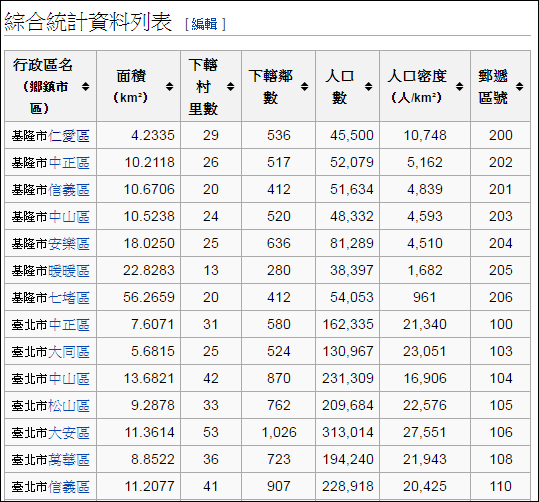Select population value 38,397
The image size is (539, 502).
click(x=352, y=270)
